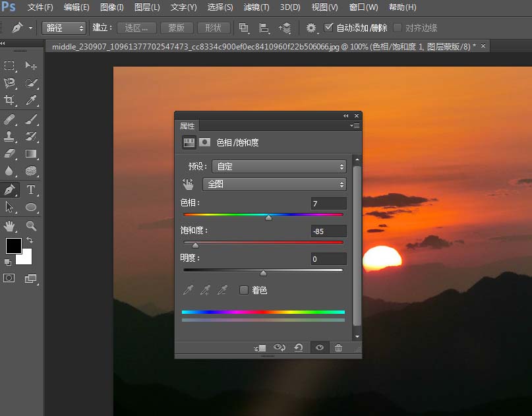Select the Type tool
Image resolution: width=532 pixels, height=416 pixels.
29,190
